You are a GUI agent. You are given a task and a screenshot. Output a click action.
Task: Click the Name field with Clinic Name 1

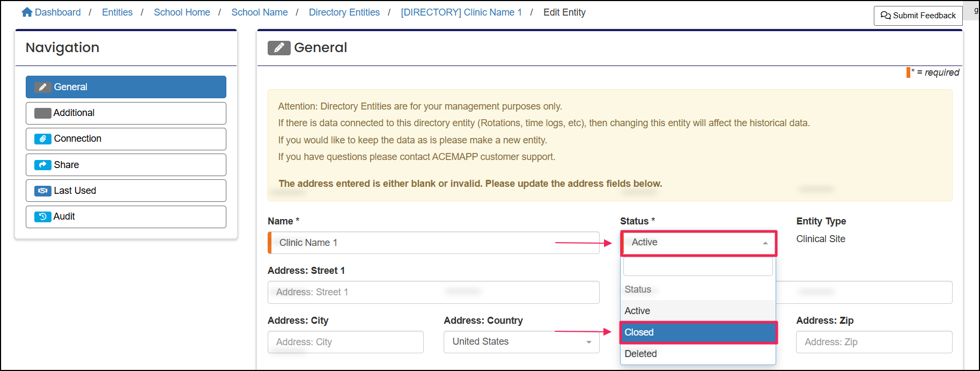(x=433, y=243)
